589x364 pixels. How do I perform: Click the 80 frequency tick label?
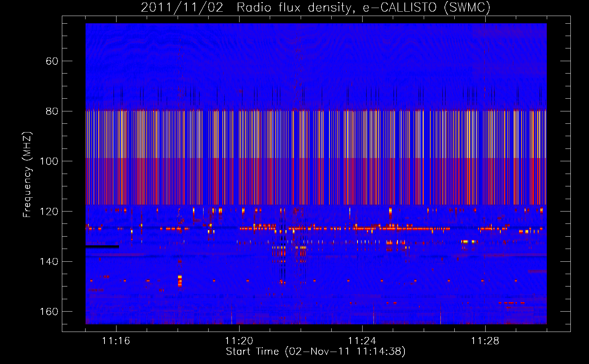coord(52,111)
